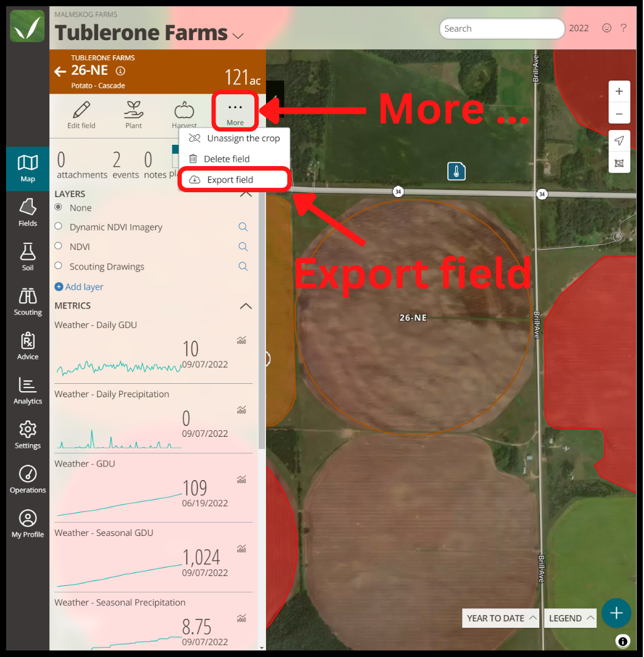
Task: Zoom out on the map
Action: [619, 114]
